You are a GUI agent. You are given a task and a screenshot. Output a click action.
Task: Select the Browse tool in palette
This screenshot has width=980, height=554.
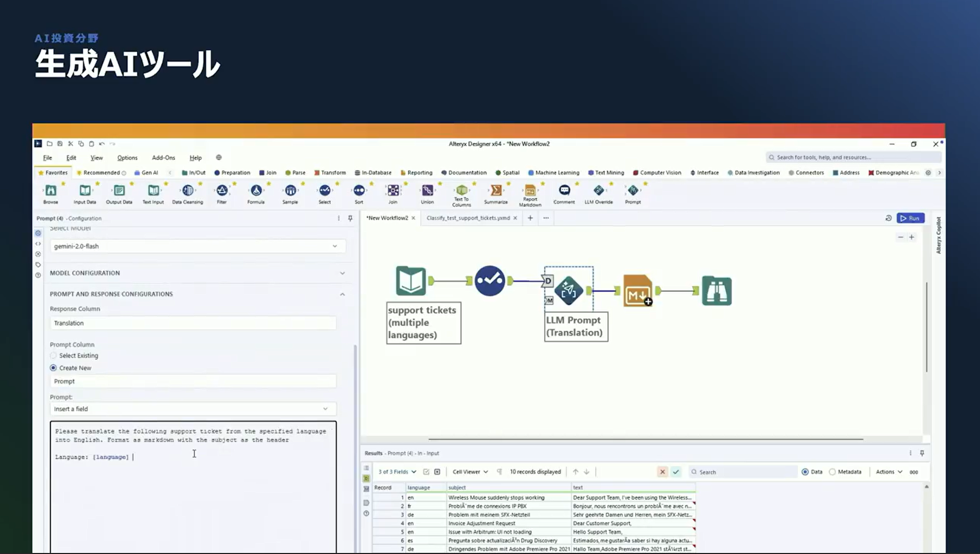click(50, 194)
